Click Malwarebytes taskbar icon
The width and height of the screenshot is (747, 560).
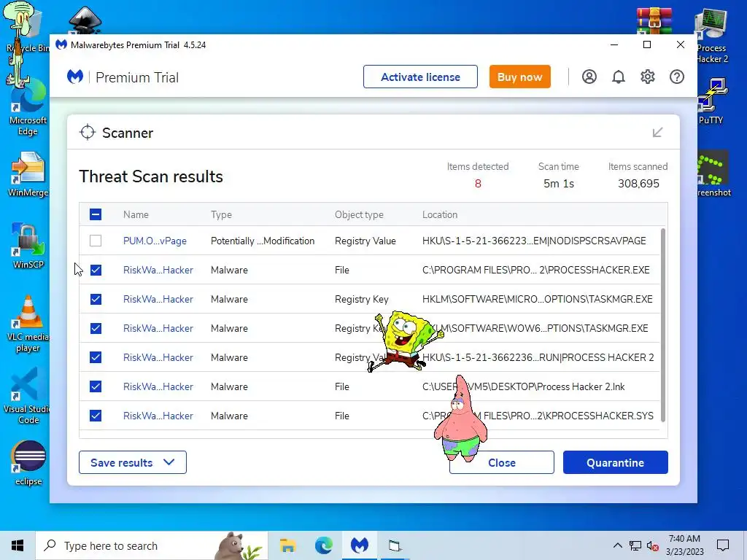coord(360,545)
